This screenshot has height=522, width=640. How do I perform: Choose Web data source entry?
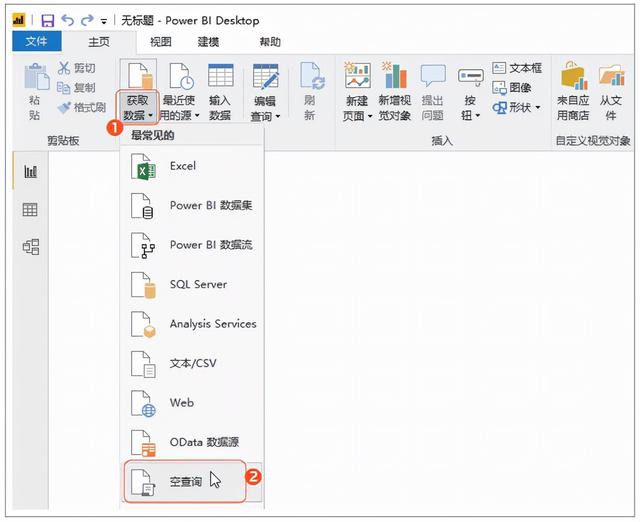point(192,403)
